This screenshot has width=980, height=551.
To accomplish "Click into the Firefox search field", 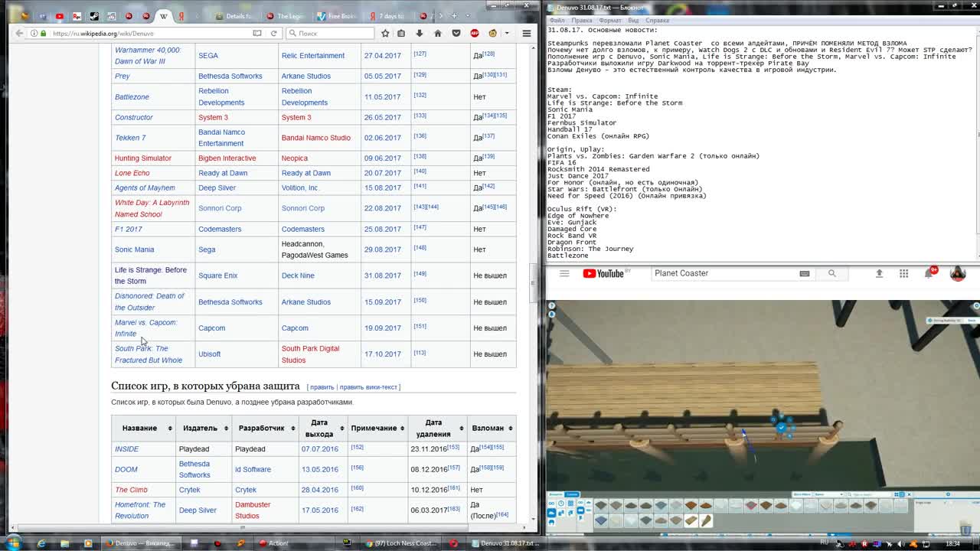I will coord(331,33).
